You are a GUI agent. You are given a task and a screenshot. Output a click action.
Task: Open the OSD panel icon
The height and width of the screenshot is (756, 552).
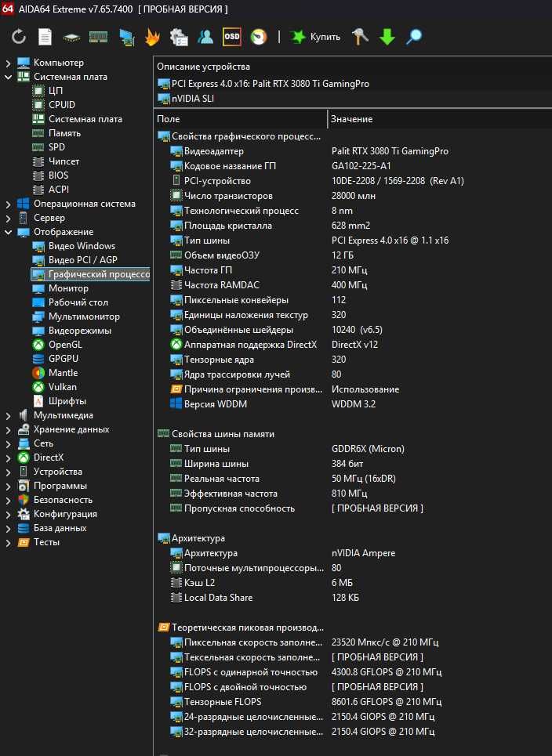click(x=231, y=37)
